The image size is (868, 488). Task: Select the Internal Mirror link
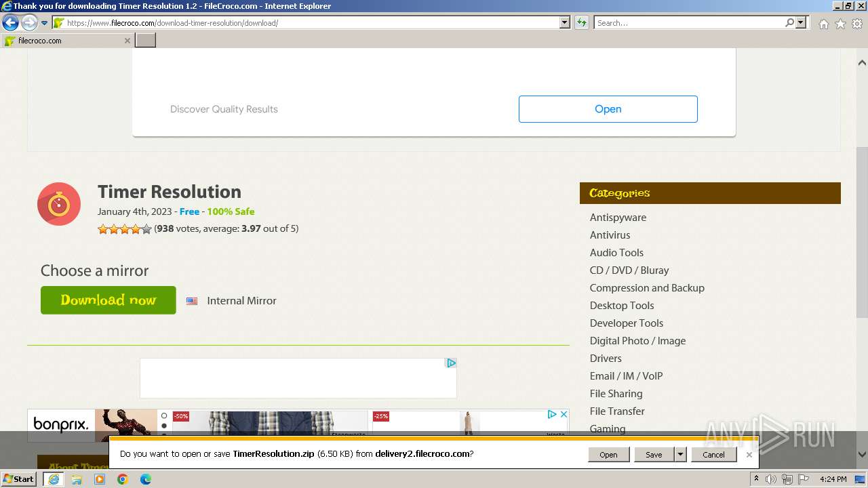[x=241, y=301]
